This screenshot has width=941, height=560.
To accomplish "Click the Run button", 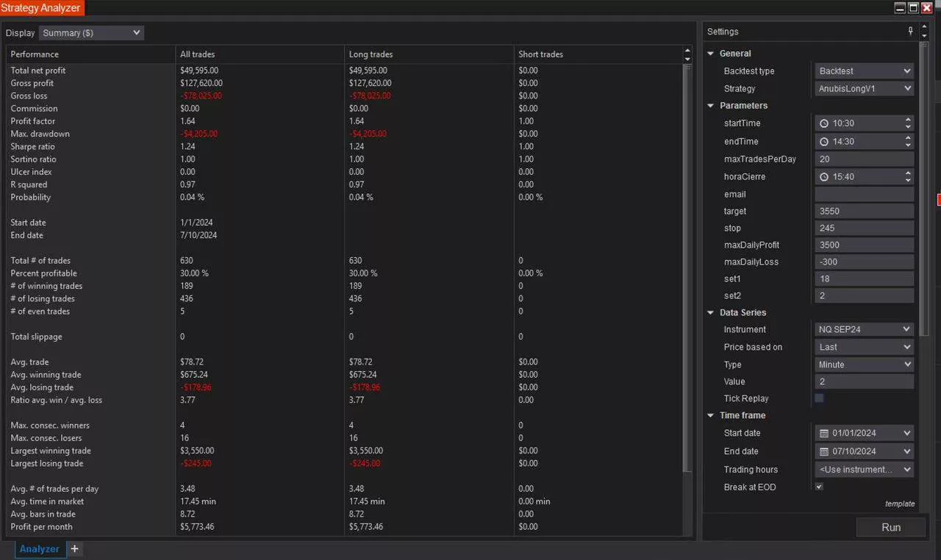I will point(890,528).
